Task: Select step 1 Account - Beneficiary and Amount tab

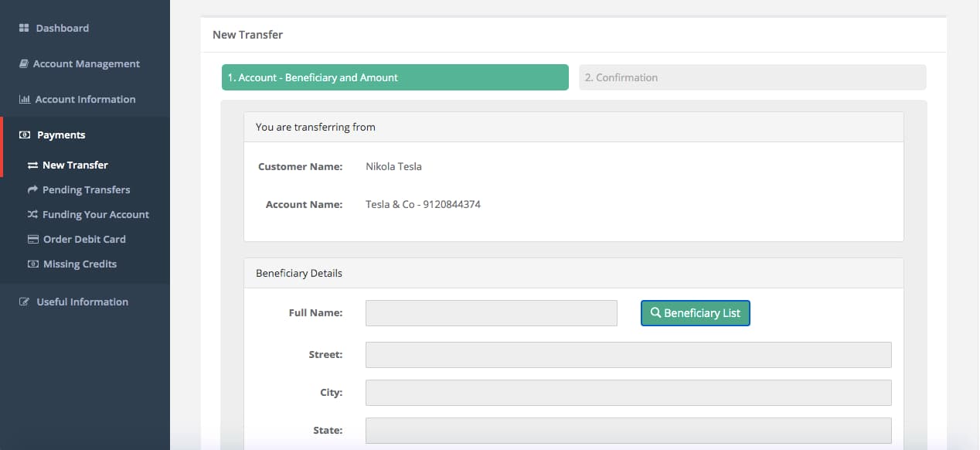Action: pos(395,77)
